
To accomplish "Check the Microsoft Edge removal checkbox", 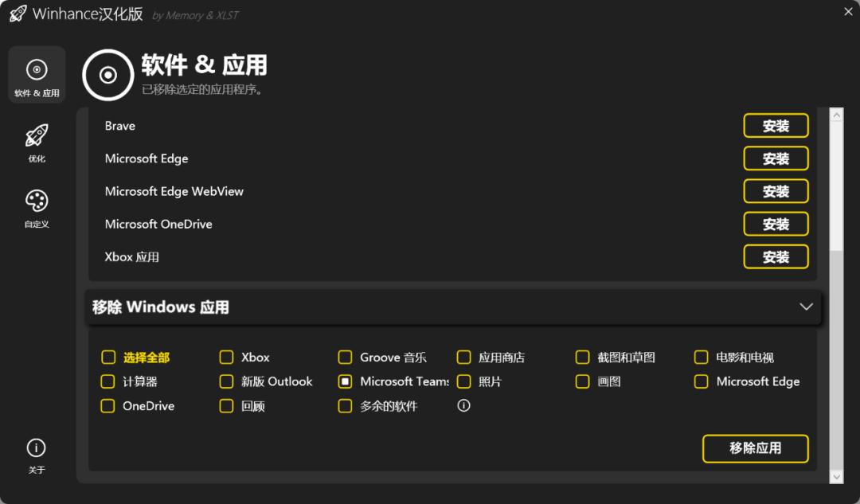I will tap(701, 381).
